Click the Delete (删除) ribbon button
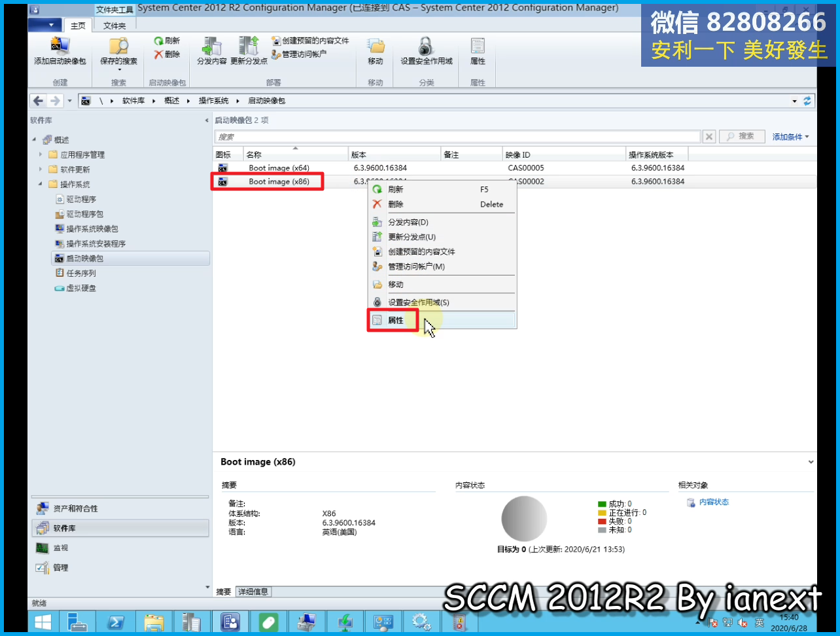This screenshot has height=636, width=840. pyautogui.click(x=167, y=54)
